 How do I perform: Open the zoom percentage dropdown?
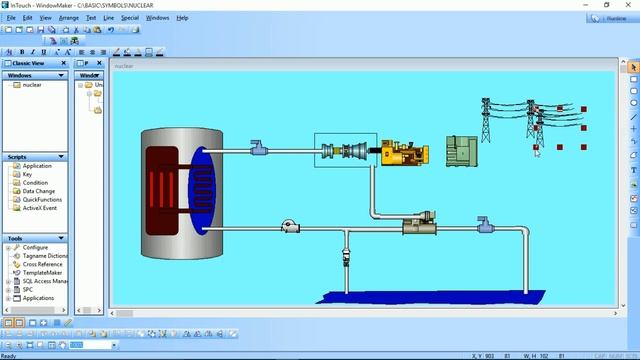(x=114, y=345)
